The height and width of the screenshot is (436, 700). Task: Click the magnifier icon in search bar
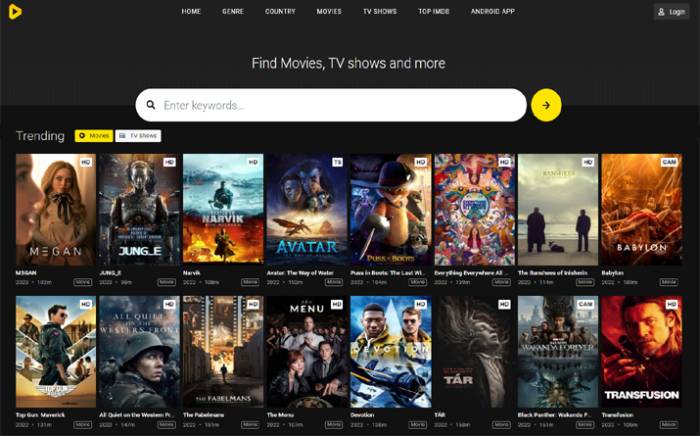coord(151,105)
